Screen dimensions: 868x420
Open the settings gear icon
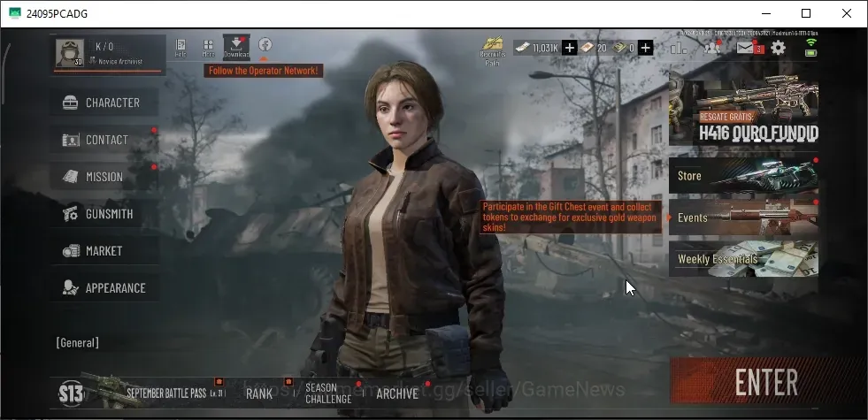(x=778, y=48)
